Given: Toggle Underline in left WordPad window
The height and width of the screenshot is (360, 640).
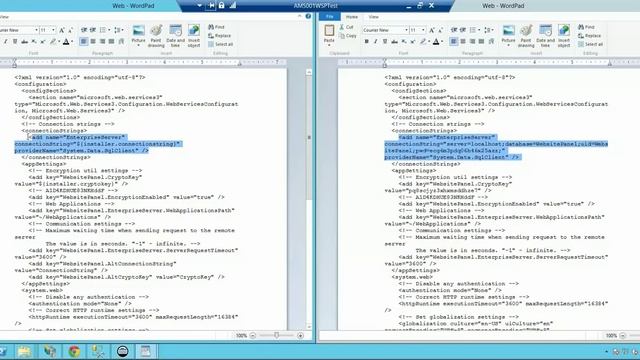Looking at the screenshot, I should tap(15, 41).
